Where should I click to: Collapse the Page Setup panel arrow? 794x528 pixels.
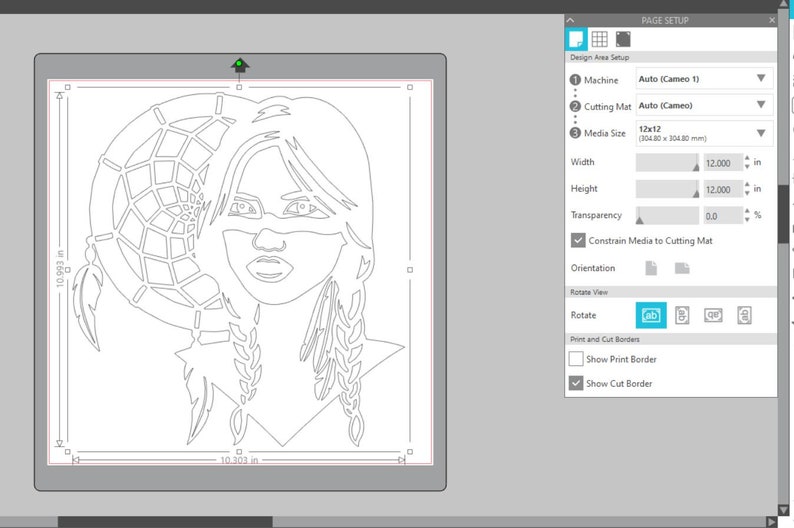571,20
